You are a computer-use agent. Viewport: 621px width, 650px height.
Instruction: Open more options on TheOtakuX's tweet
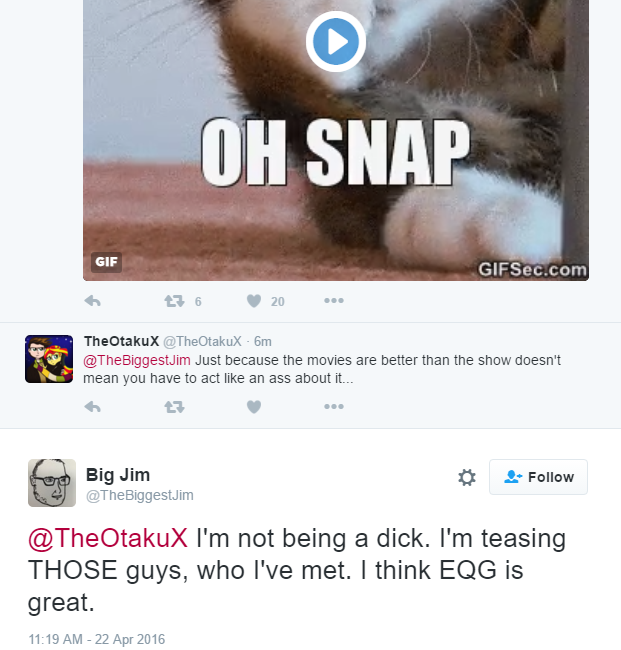[x=334, y=407]
